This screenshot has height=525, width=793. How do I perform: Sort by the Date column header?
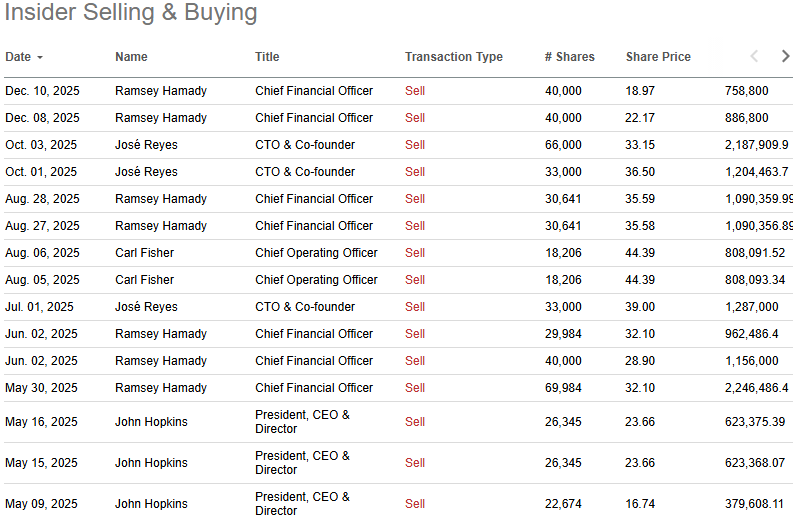(x=24, y=57)
